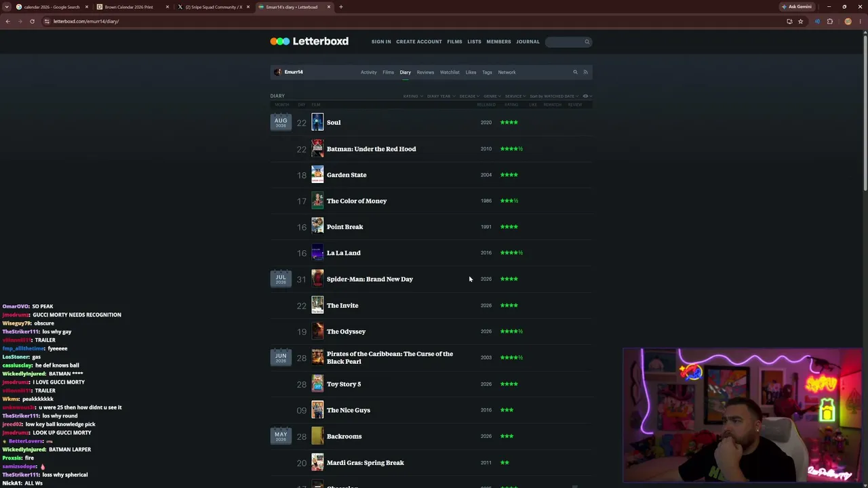Switch to the Watchlist profile tab
The image size is (868, 488).
(x=450, y=72)
